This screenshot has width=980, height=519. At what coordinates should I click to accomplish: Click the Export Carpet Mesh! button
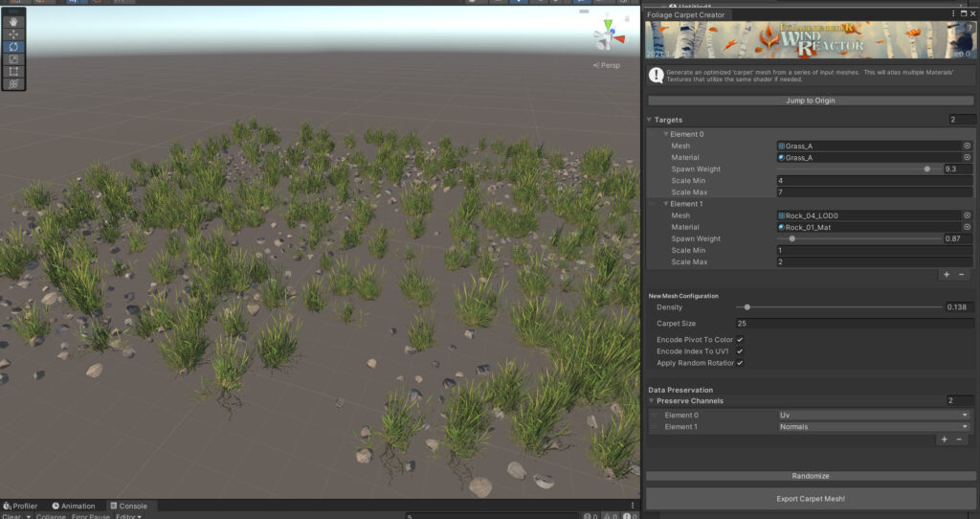pos(810,499)
